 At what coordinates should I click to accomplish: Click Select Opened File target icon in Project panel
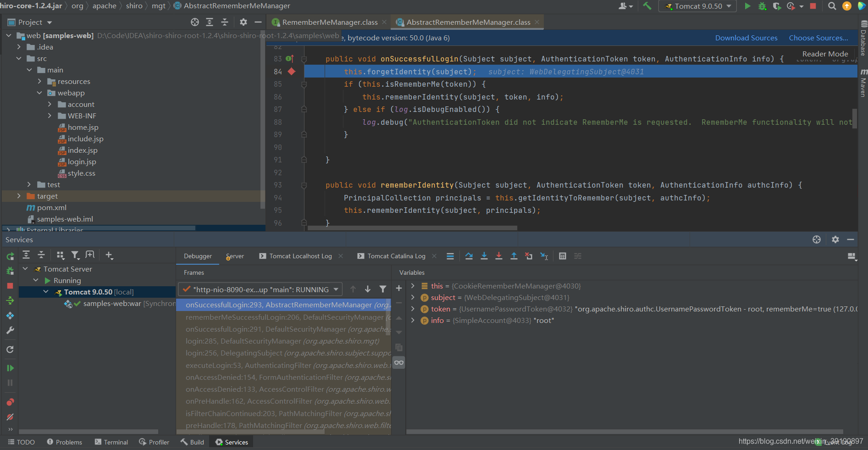(x=195, y=22)
